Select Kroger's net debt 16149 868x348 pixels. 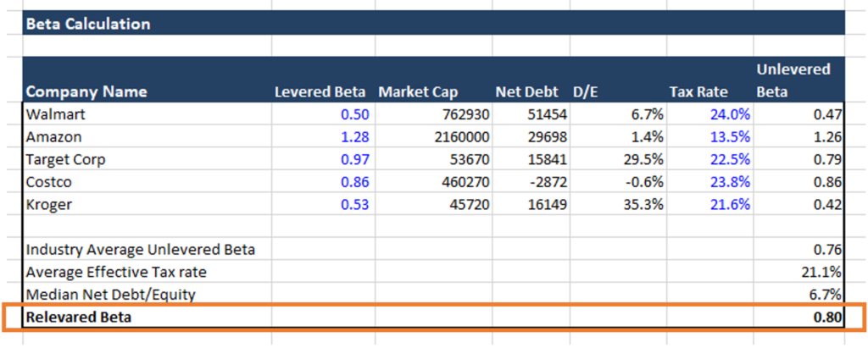tap(531, 205)
